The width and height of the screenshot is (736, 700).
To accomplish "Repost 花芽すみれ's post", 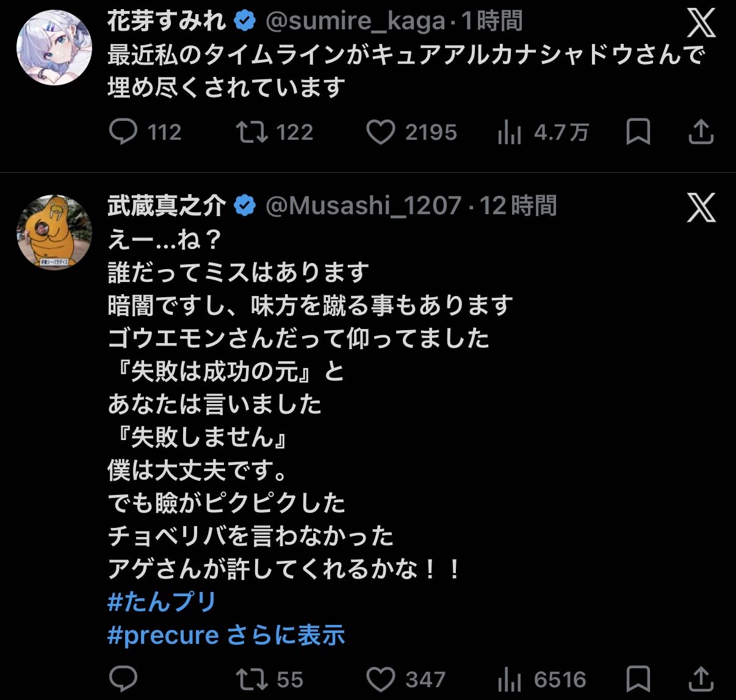I will 252,132.
